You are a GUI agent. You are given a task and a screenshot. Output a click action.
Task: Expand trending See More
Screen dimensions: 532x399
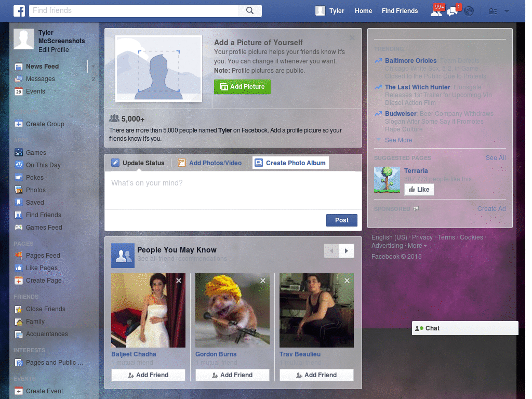pyautogui.click(x=398, y=140)
